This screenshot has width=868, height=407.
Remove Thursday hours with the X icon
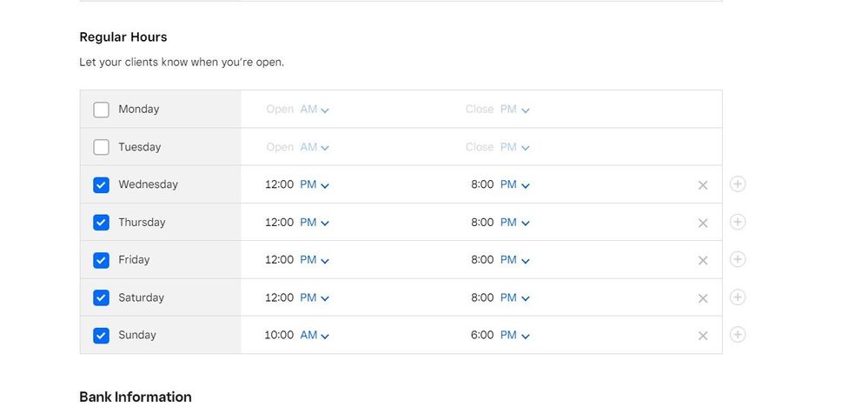point(703,223)
